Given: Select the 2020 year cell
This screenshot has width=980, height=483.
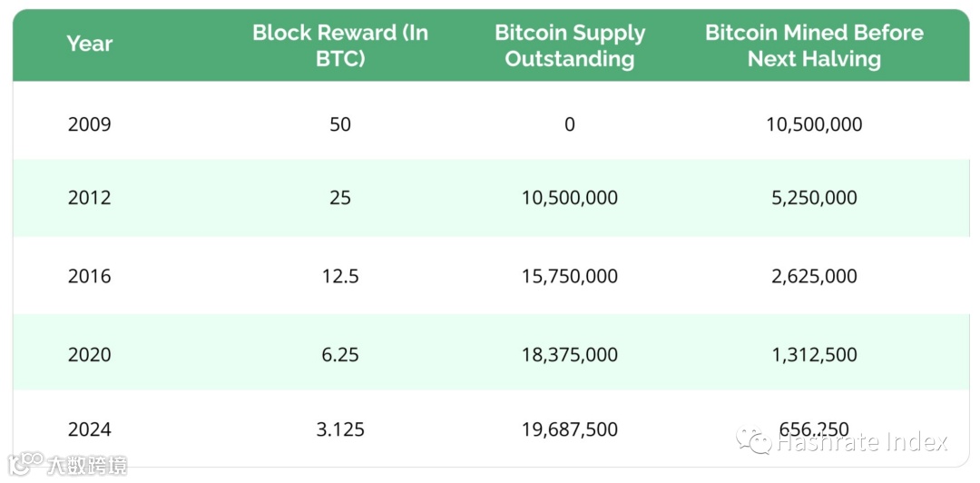Looking at the screenshot, I should tap(90, 355).
